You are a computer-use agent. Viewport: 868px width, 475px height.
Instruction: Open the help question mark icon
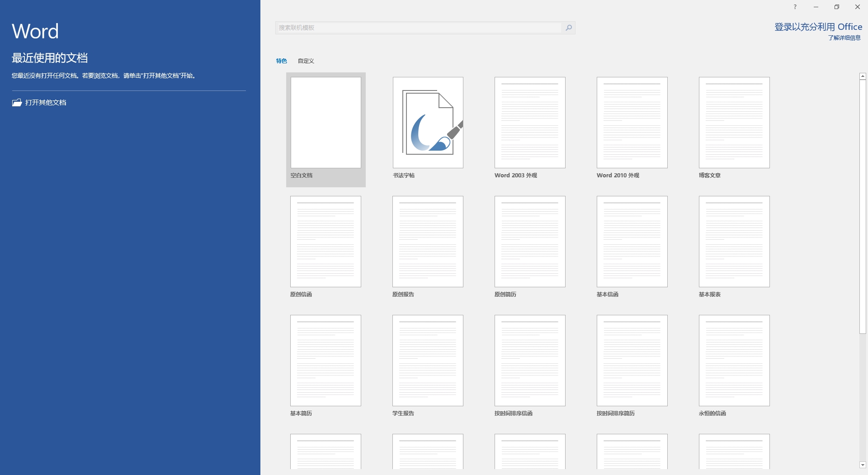pos(795,7)
